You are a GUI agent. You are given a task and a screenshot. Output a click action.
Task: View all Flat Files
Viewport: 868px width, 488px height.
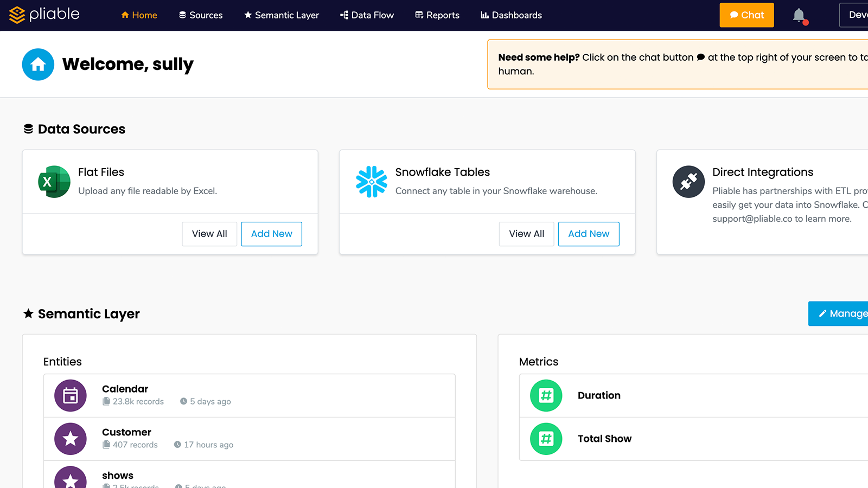coord(209,234)
